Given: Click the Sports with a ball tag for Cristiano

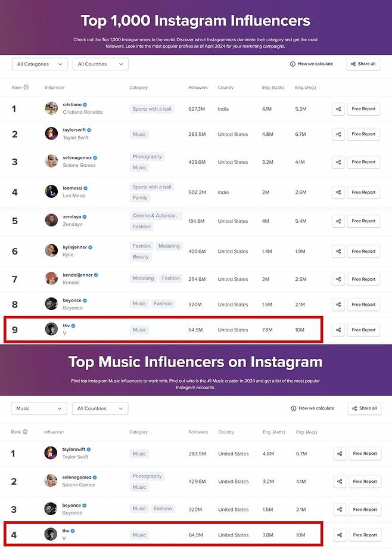Looking at the screenshot, I should click(152, 109).
